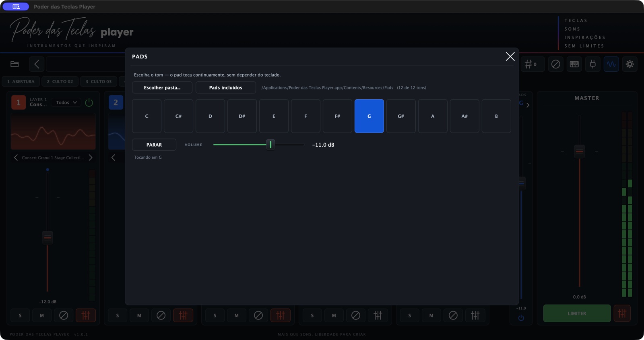Click Escolher pasta... button
Image resolution: width=644 pixels, height=340 pixels.
(162, 87)
